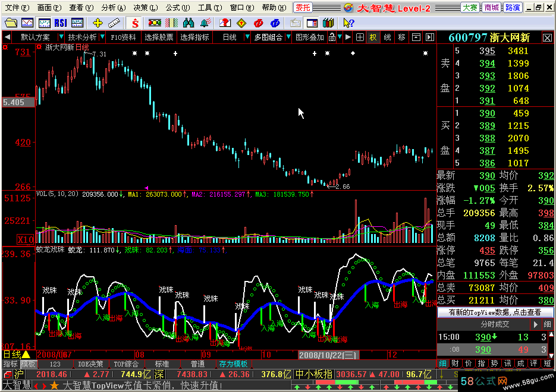Close the 600797 quote panel
The width and height of the screenshot is (556, 392).
tap(547, 38)
